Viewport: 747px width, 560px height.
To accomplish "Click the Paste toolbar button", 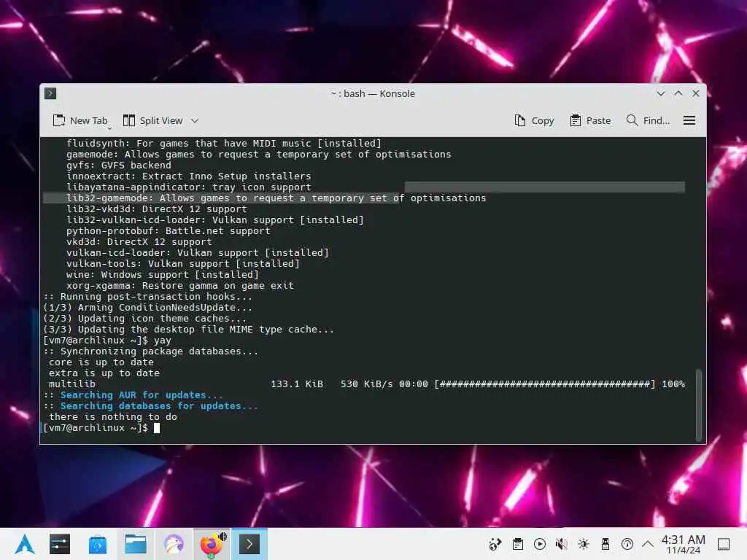I will coord(590,121).
